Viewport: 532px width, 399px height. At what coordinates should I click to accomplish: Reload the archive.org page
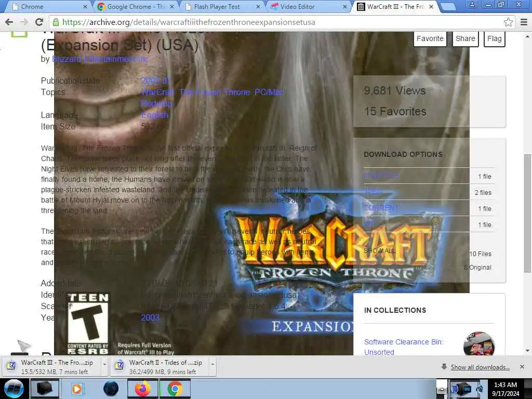point(39,22)
